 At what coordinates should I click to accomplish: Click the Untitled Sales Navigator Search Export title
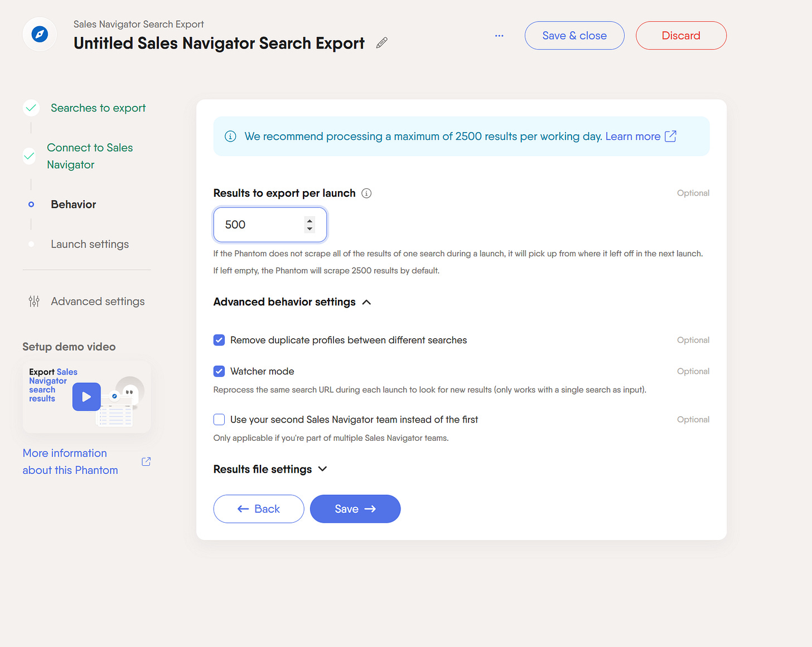pos(219,43)
